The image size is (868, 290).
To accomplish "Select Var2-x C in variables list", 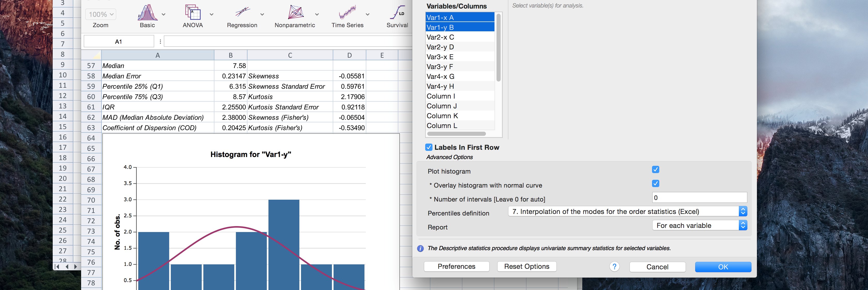I will tap(460, 37).
